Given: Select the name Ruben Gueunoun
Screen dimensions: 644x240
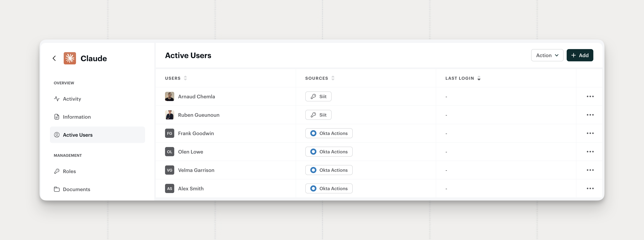Looking at the screenshot, I should (199, 115).
